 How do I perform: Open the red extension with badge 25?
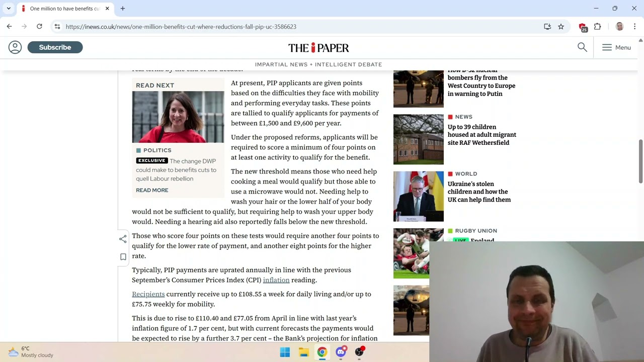(583, 27)
